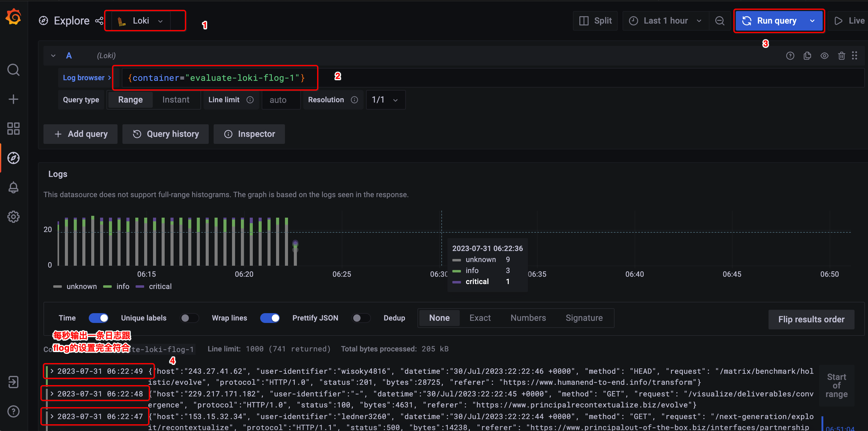Disable query A with eye icon
Viewport: 868px width, 431px height.
(824, 56)
